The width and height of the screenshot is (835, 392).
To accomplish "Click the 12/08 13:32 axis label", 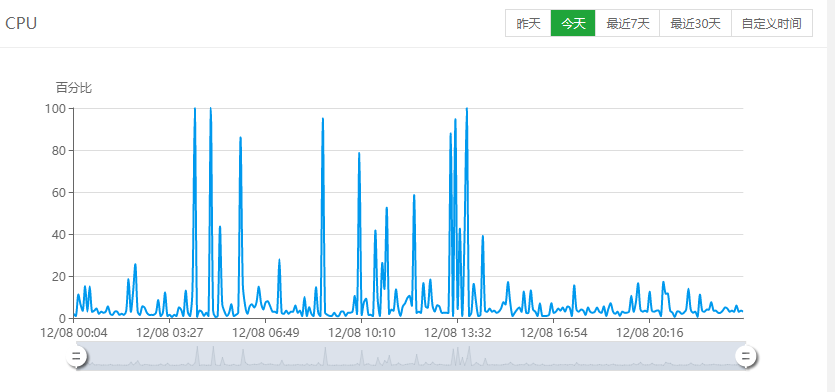I will (x=457, y=333).
